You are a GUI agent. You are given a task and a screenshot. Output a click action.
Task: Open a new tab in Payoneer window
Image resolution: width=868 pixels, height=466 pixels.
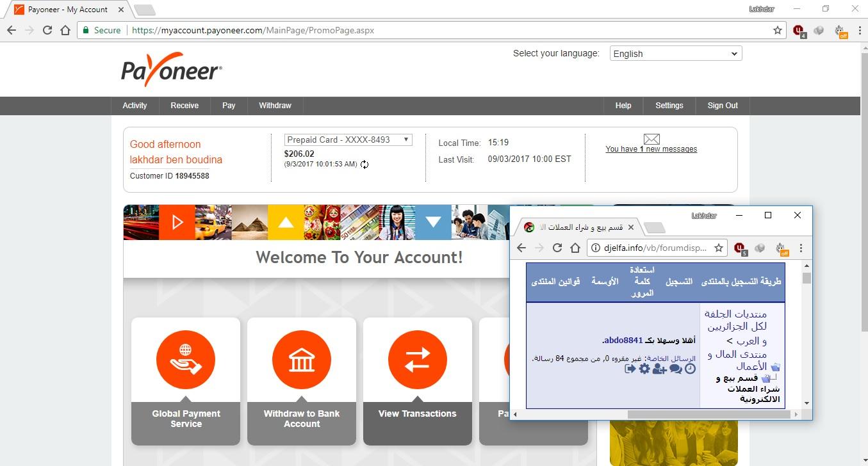click(145, 10)
